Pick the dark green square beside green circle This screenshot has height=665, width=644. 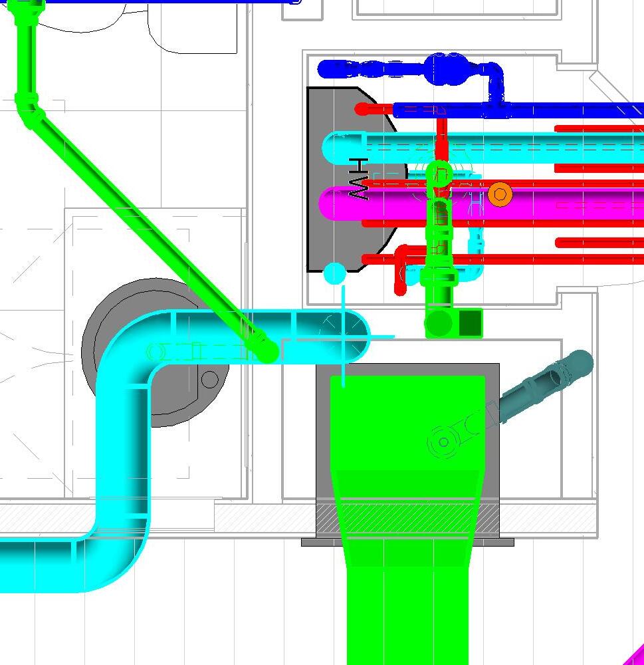(471, 323)
